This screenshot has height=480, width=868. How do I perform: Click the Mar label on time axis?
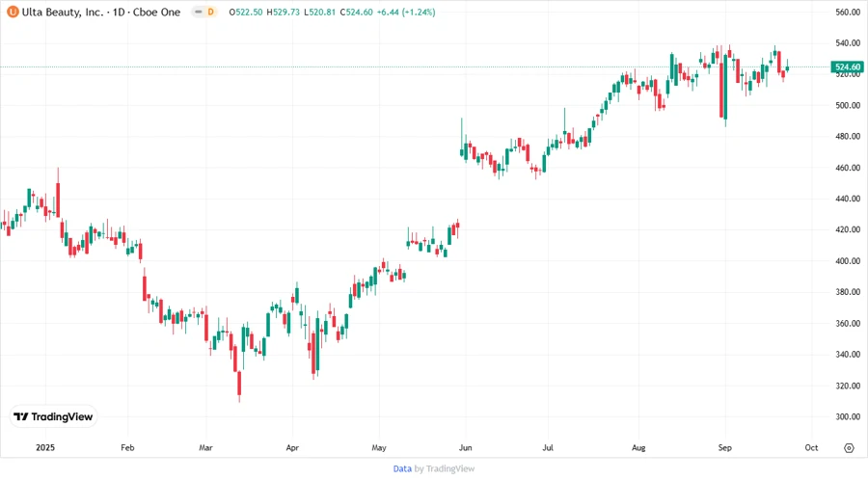[x=205, y=447]
